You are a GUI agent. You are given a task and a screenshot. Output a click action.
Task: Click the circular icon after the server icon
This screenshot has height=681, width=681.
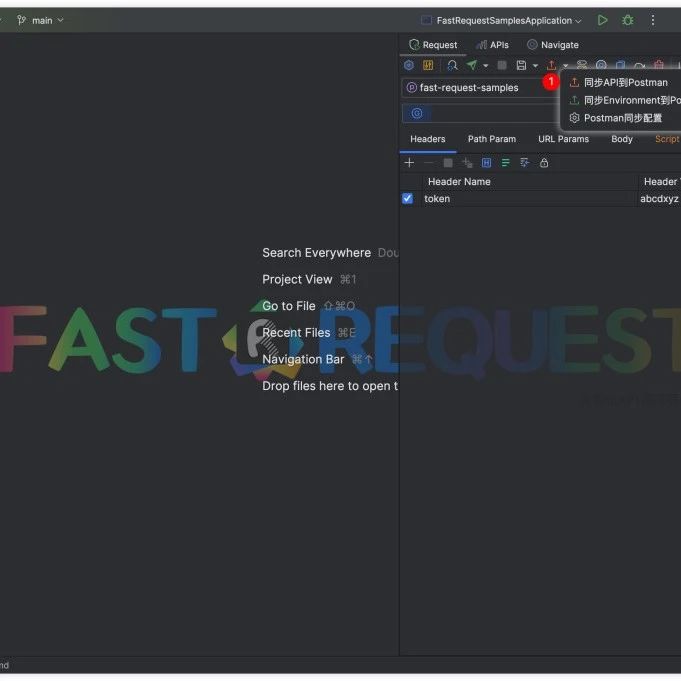(601, 65)
